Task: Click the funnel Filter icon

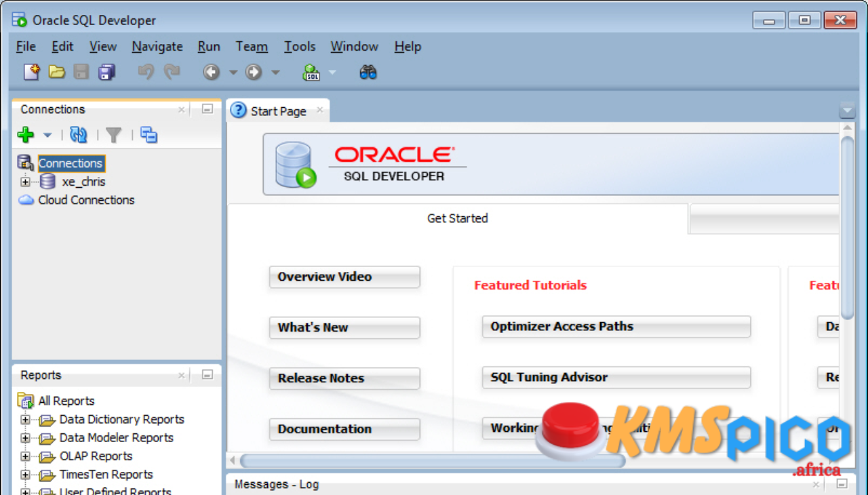Action: (x=113, y=135)
